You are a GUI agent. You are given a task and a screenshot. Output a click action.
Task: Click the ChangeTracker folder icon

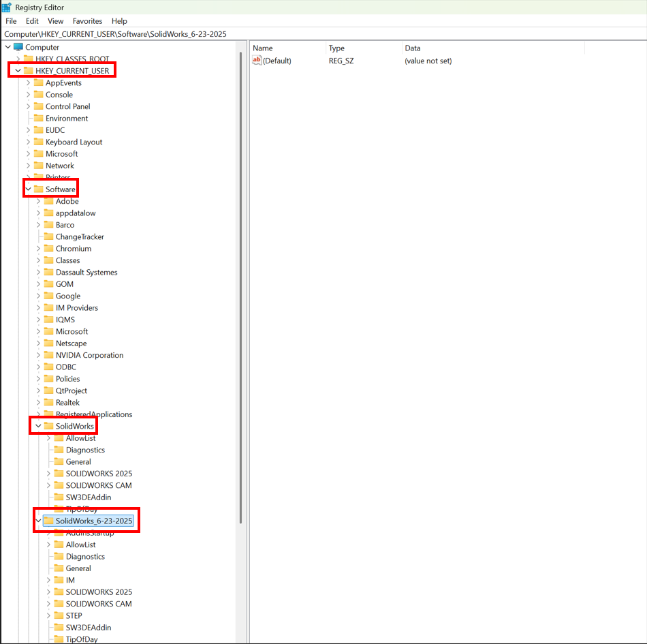(x=48, y=236)
